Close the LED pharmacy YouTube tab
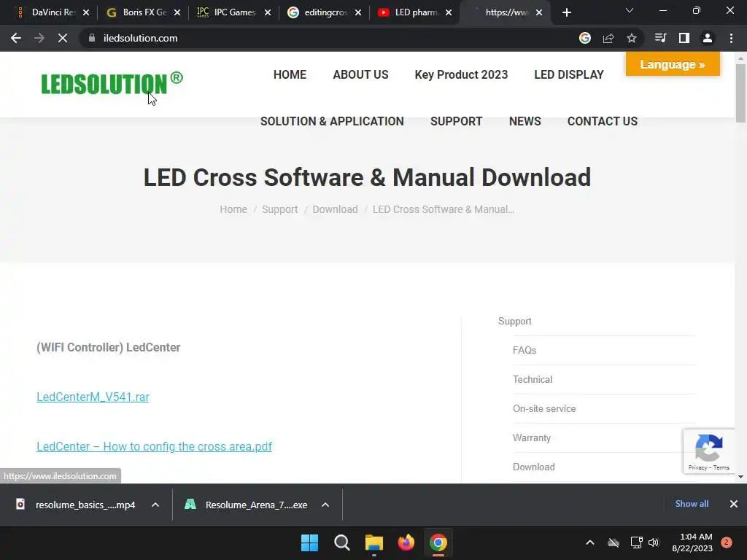 click(x=449, y=12)
